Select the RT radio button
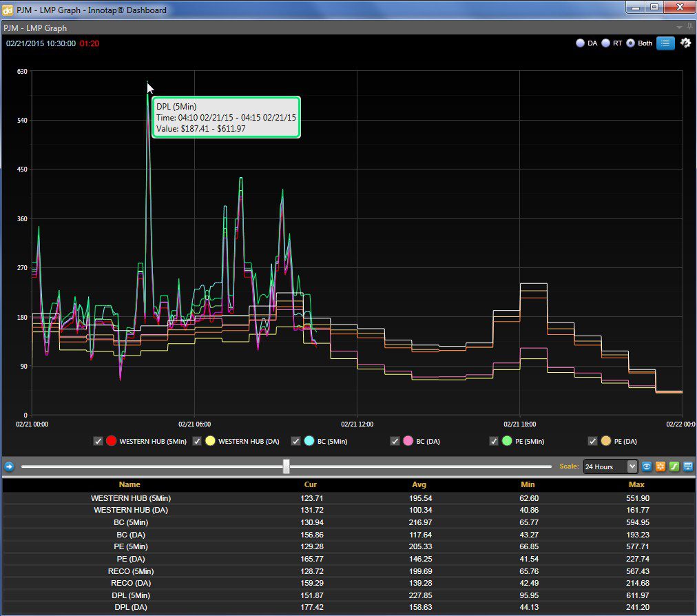 pyautogui.click(x=605, y=43)
